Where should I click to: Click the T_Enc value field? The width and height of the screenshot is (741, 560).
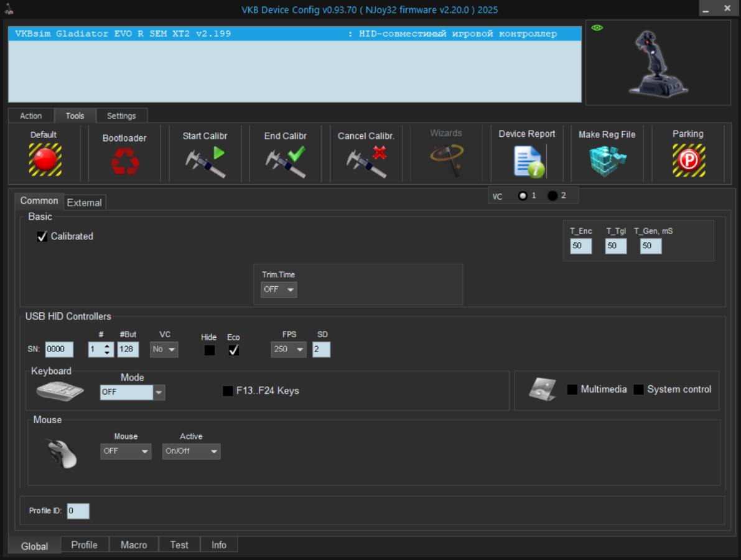(x=581, y=246)
